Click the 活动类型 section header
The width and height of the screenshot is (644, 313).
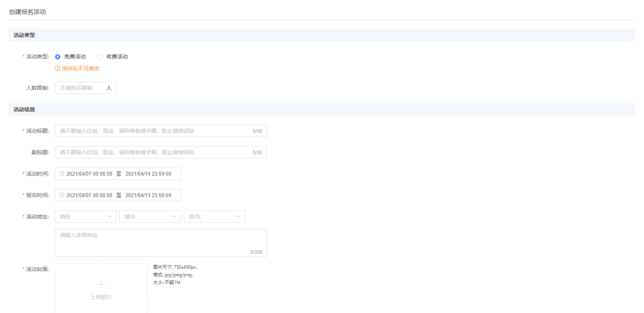pyautogui.click(x=24, y=35)
